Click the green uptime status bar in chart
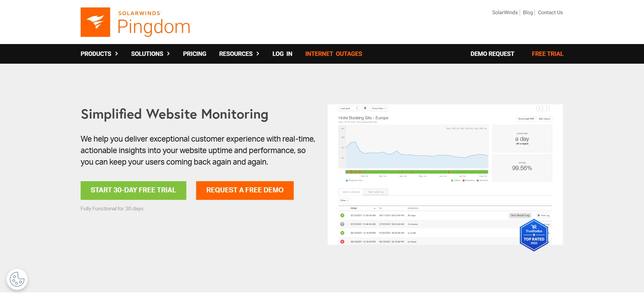 pos(423,172)
